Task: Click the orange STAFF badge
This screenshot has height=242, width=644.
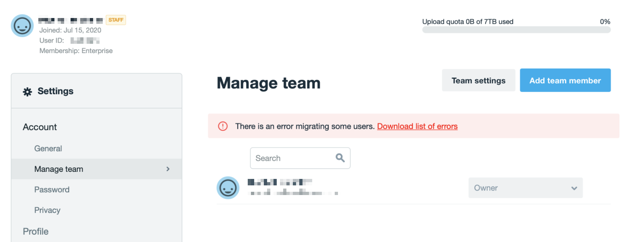Action: click(x=116, y=20)
